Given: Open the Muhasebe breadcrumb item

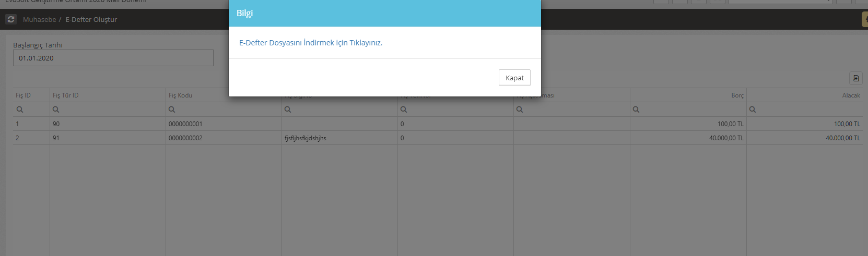Looking at the screenshot, I should click(39, 19).
